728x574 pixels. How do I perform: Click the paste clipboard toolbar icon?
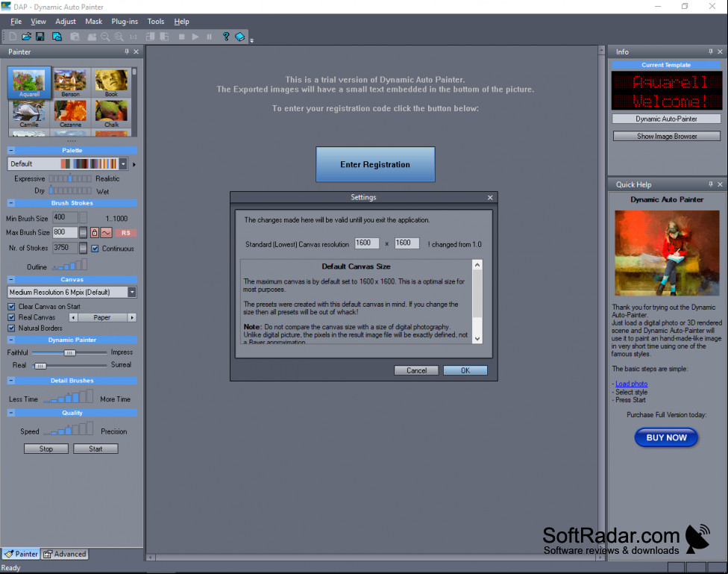75,37
